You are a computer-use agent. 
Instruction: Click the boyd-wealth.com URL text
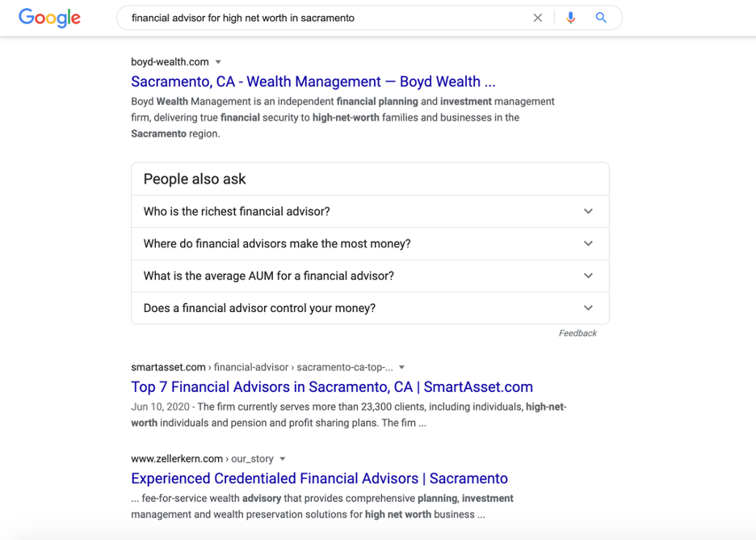coord(170,62)
